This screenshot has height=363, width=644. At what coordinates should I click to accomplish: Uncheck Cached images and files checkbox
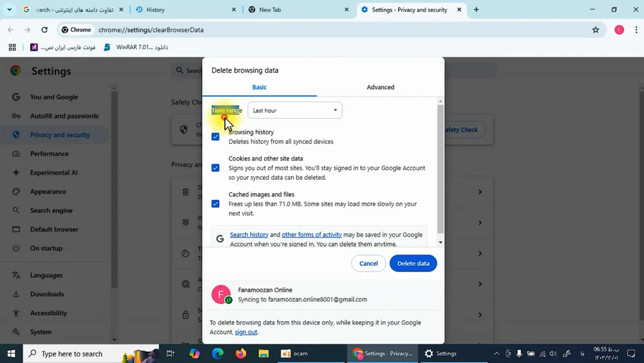(215, 204)
